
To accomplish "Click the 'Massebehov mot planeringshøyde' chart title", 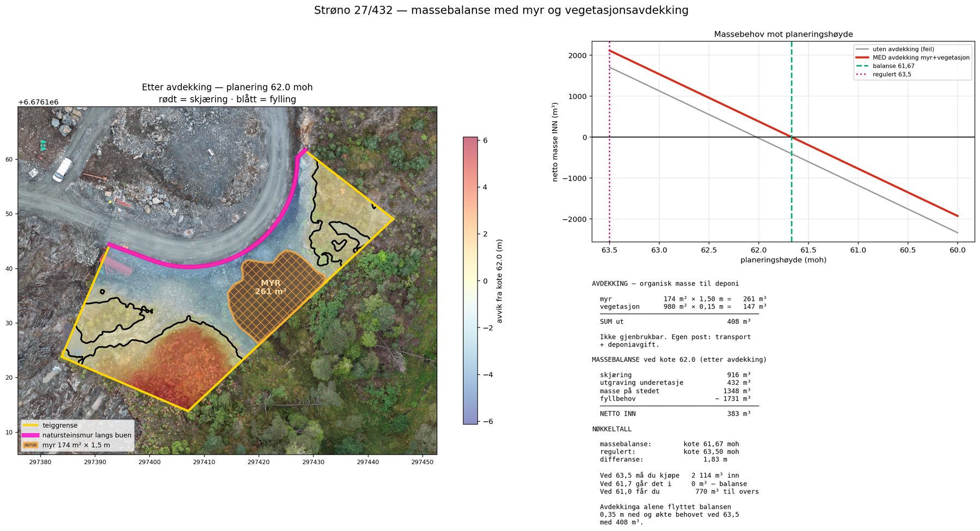I will click(x=783, y=34).
